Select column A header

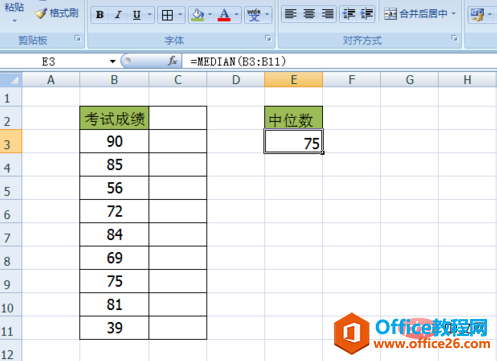click(51, 80)
